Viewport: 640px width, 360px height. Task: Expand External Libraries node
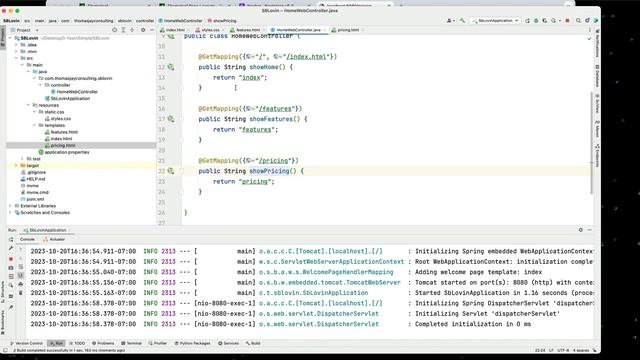coord(10,206)
